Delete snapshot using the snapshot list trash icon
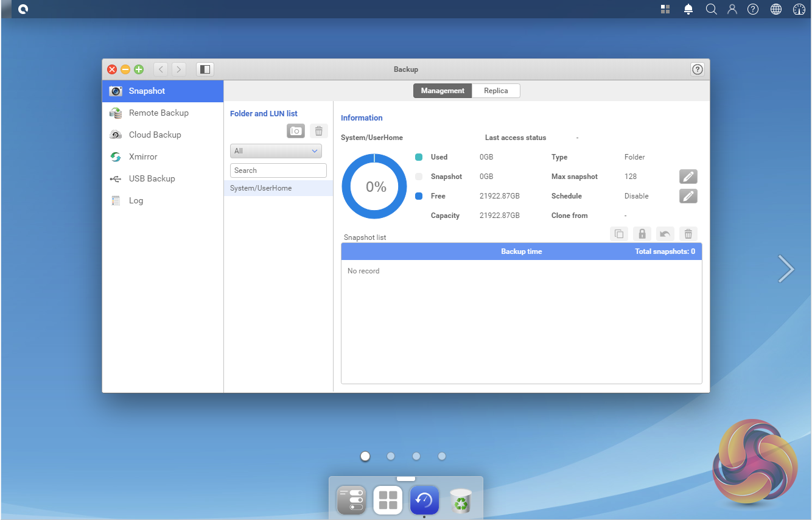The image size is (812, 520). coord(688,234)
